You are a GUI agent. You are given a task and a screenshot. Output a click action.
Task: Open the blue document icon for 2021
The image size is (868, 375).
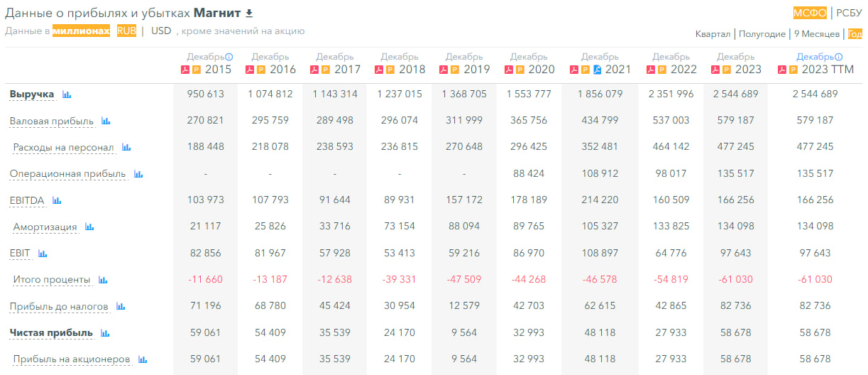tap(597, 70)
